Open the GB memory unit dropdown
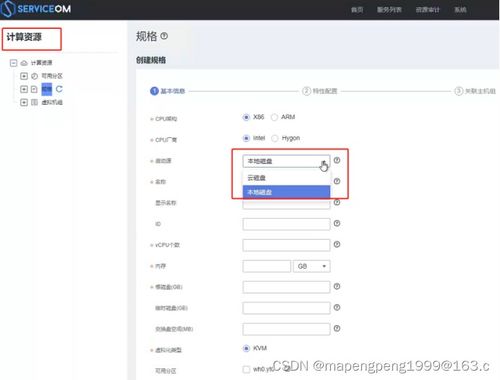This screenshot has height=380, width=500. (312, 266)
